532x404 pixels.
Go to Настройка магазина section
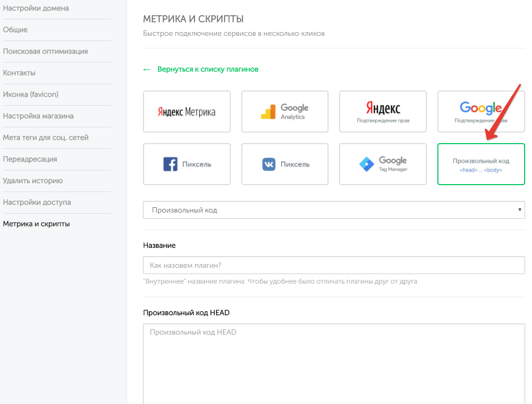tap(38, 116)
